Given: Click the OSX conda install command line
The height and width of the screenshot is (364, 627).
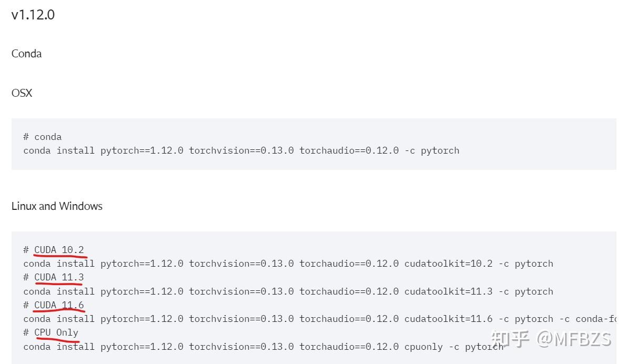Looking at the screenshot, I should tap(241, 151).
